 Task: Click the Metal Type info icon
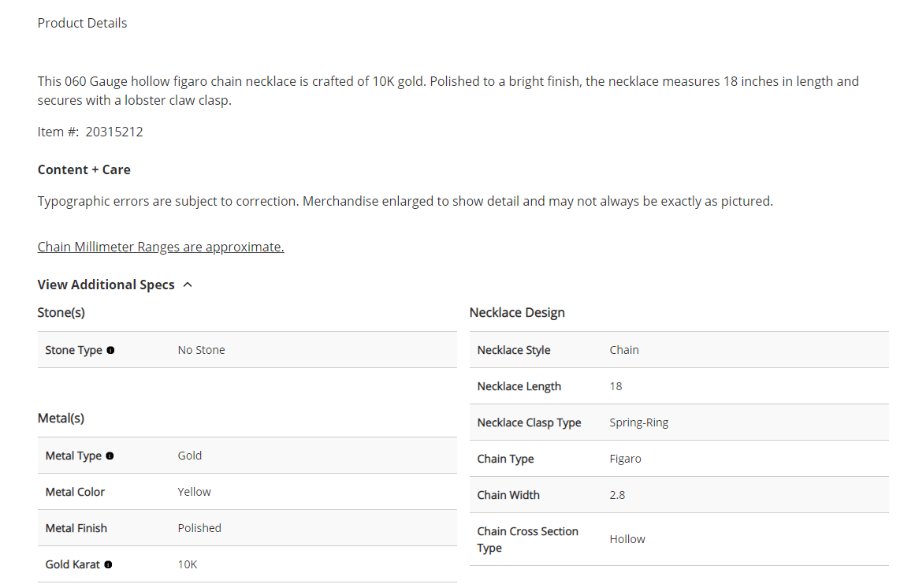(110, 456)
